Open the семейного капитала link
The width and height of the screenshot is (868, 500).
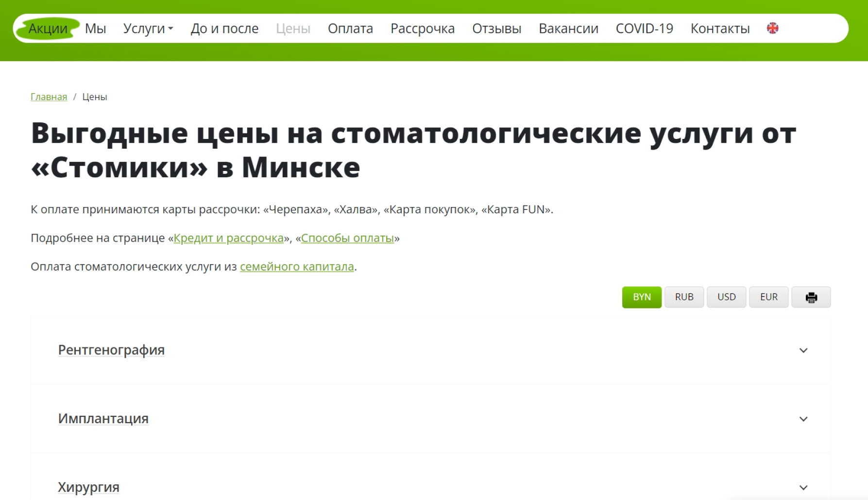click(x=297, y=267)
